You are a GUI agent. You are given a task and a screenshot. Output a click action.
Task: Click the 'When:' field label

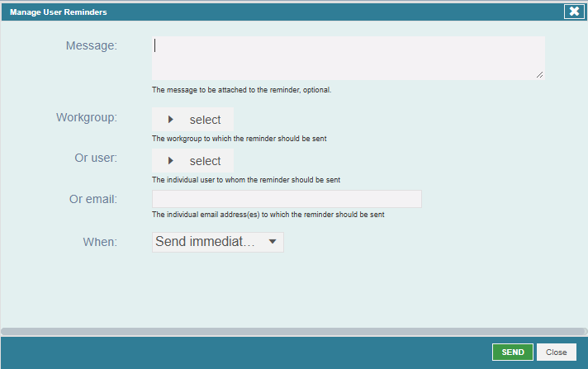coord(100,242)
